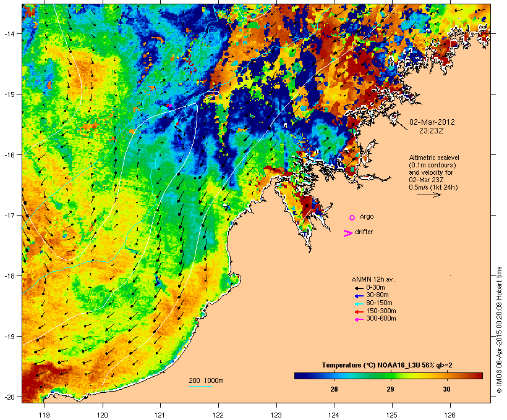
Task: Click the '30-80m' depth label
Action: (377, 295)
